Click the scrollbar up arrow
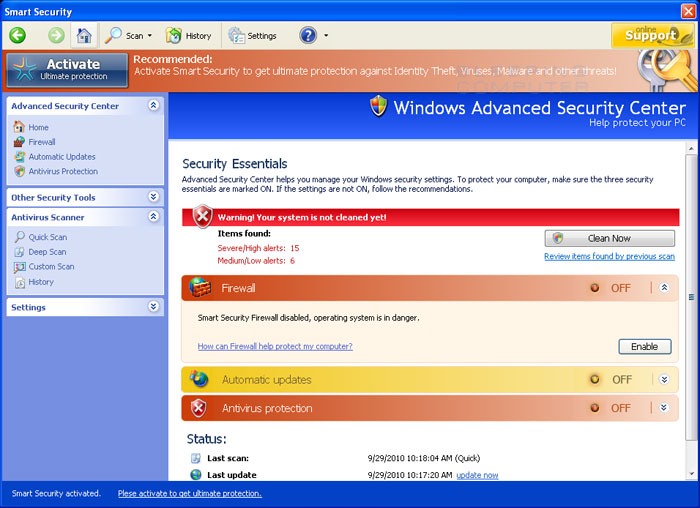This screenshot has height=508, width=700. 691,148
